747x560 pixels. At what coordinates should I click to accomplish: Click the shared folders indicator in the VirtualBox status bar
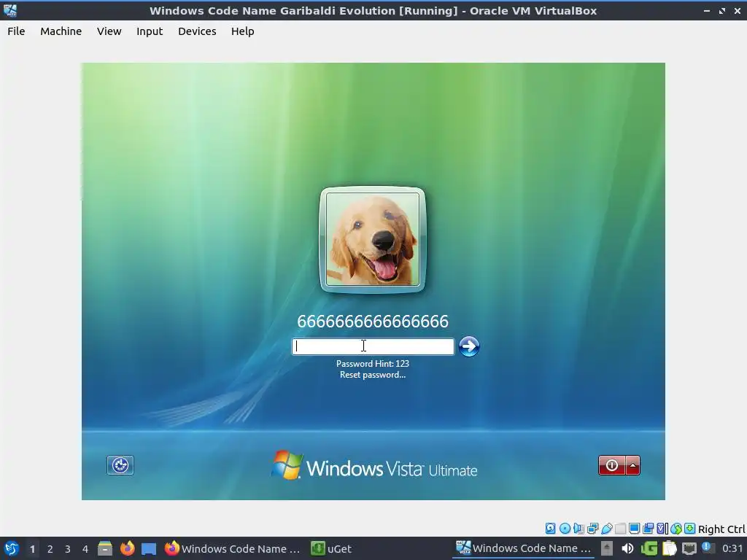[620, 529]
